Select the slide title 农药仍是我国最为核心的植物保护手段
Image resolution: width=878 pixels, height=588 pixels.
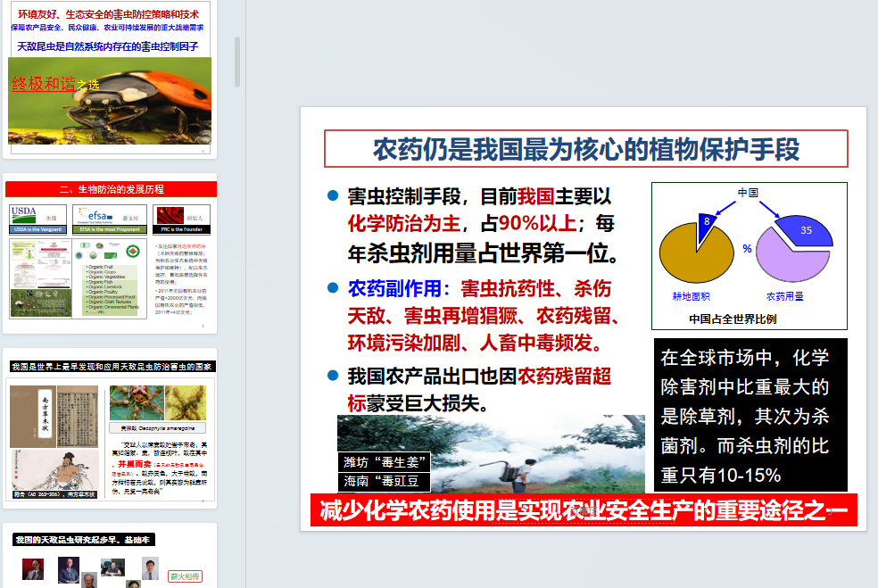585,149
